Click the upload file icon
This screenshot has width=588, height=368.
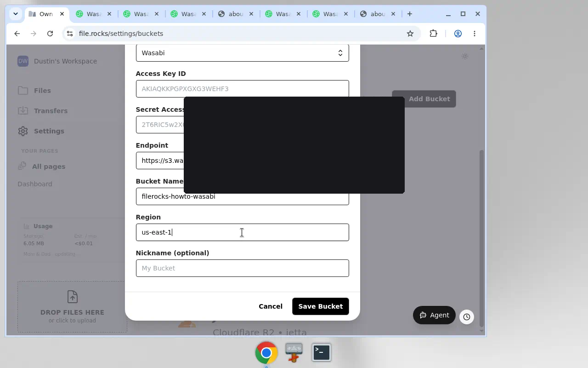73,297
